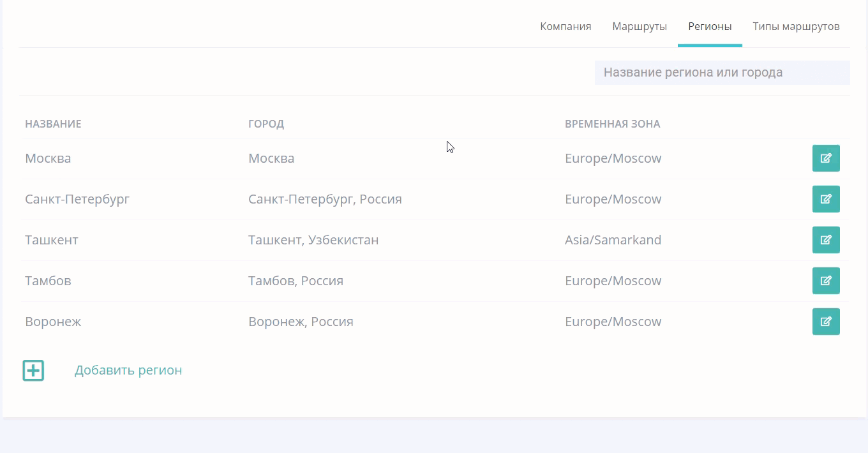This screenshot has height=453, width=868.
Task: Open the Маршруты tab
Action: point(640,26)
